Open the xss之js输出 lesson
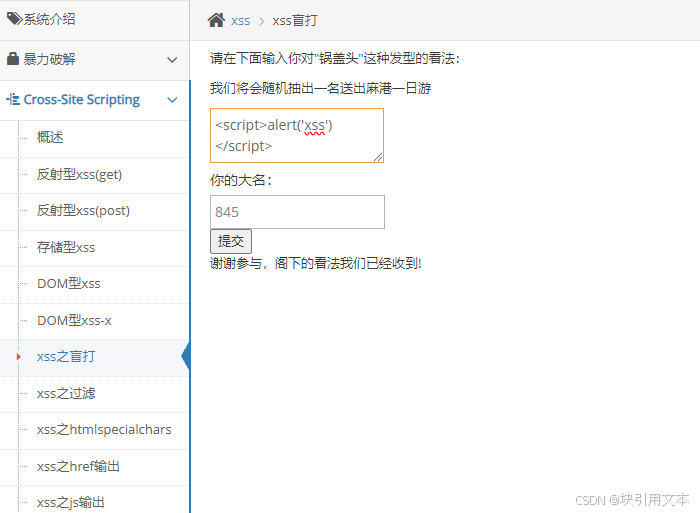Viewport: 700px width, 513px height. coord(71,503)
